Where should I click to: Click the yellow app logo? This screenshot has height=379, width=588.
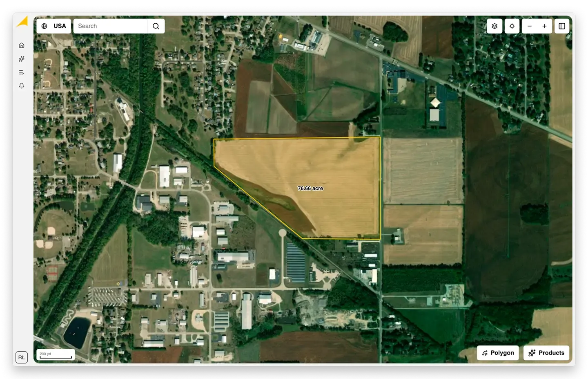(x=22, y=22)
